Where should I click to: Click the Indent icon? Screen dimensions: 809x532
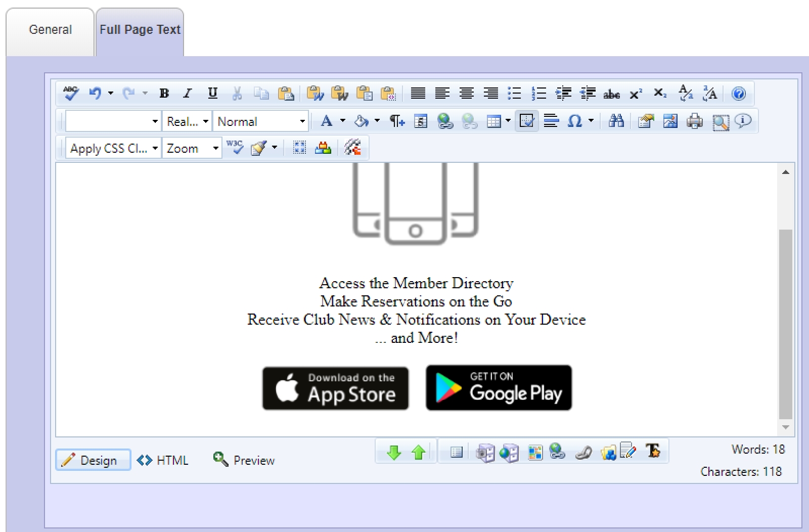[x=563, y=93]
